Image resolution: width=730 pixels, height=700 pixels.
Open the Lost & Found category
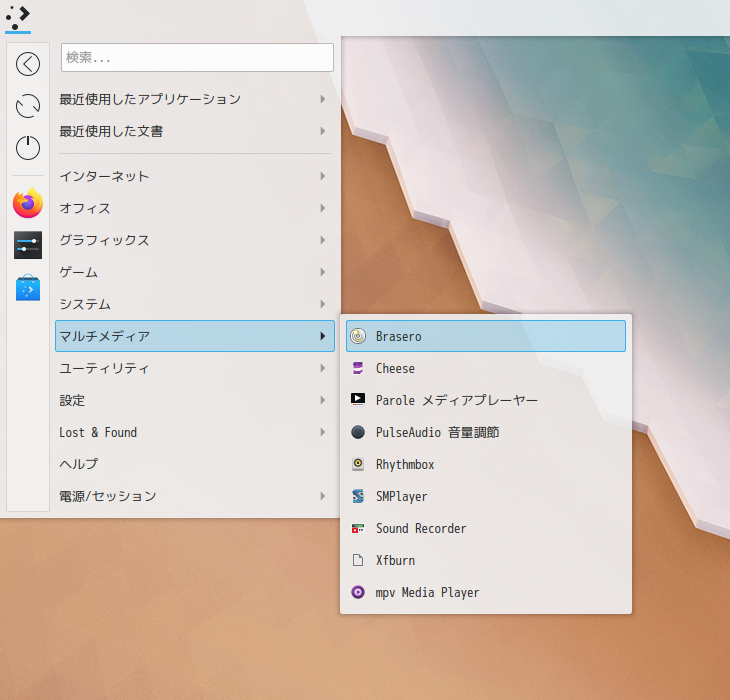click(x=195, y=432)
